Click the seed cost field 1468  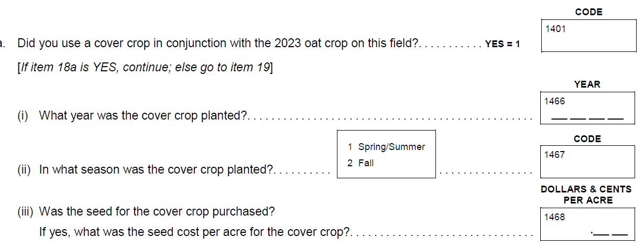[x=588, y=225]
